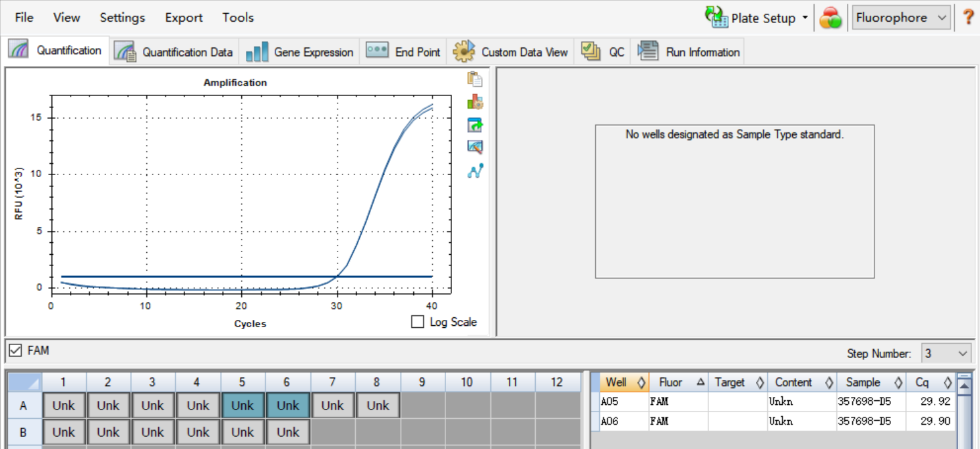Open the Custom Data View tab
The image size is (980, 449).
tap(510, 52)
